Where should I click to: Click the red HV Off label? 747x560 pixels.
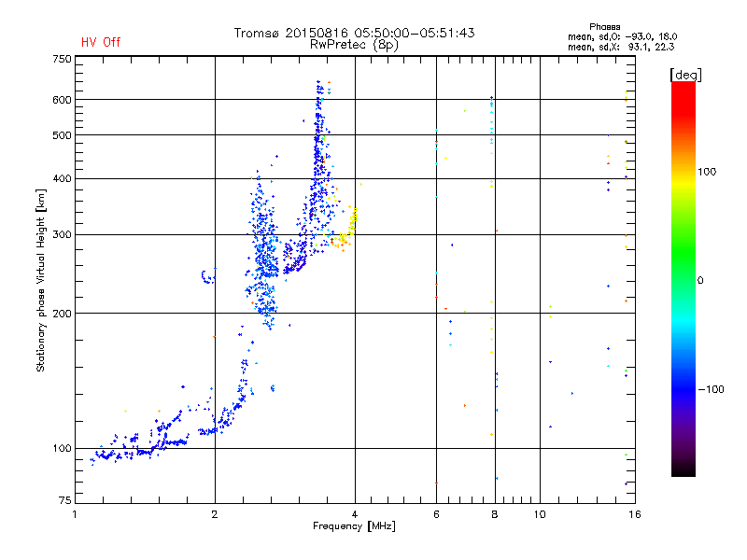click(x=101, y=42)
